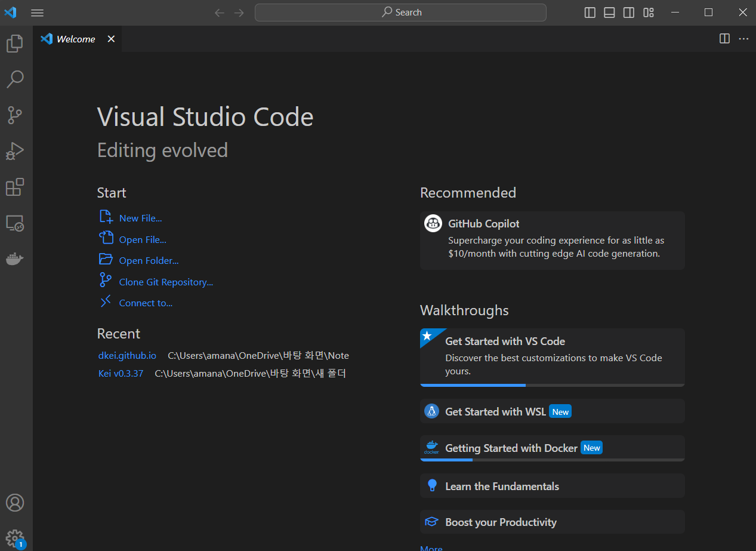This screenshot has width=756, height=551.
Task: Click the GitHub Copilot icon
Action: click(433, 223)
